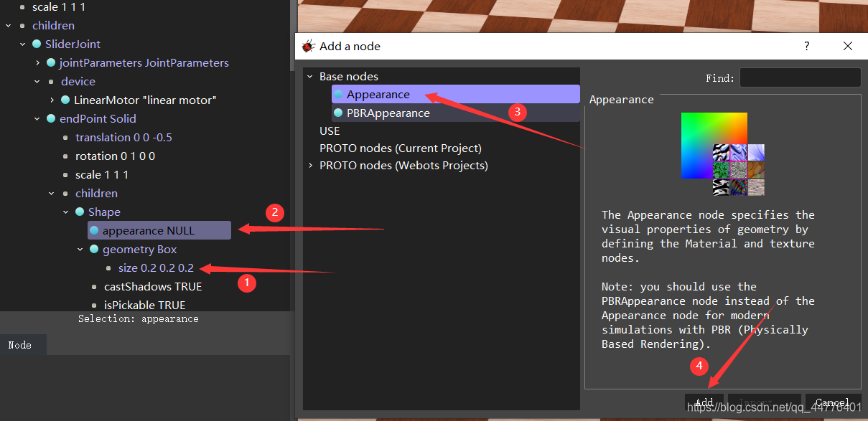Click the LinearMotor node bullet icon
Viewport: 868px width, 421px height.
click(x=65, y=100)
